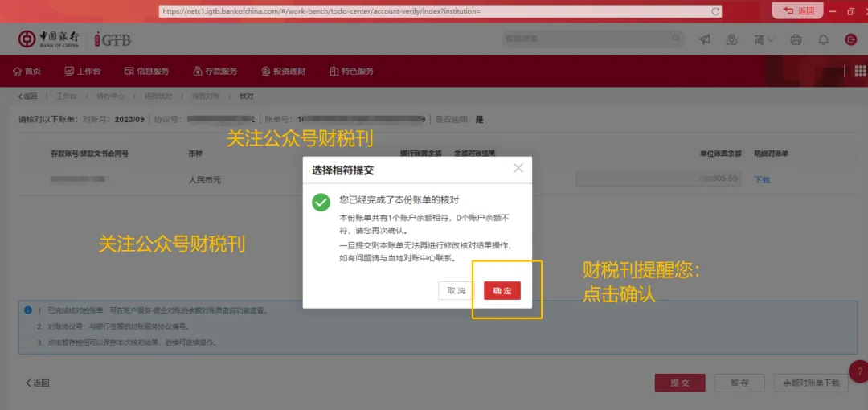
Task: Click the 暂存 save-draft button
Action: tap(739, 383)
